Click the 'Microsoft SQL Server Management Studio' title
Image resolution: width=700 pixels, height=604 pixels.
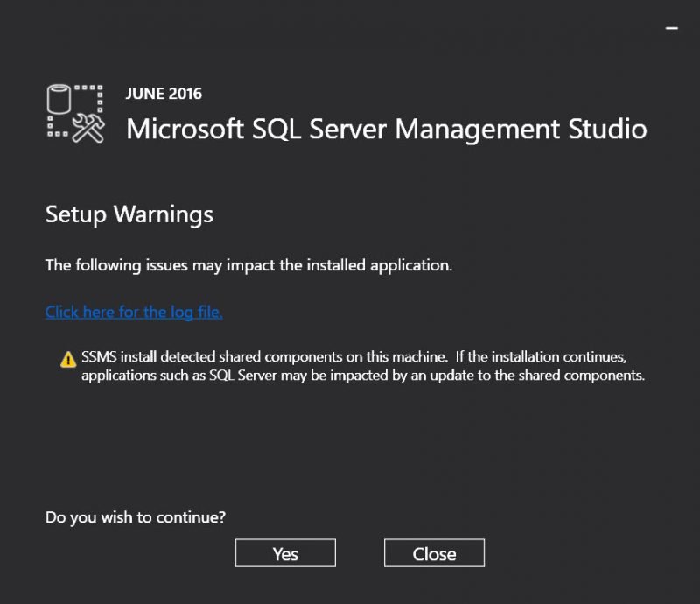coord(387,130)
